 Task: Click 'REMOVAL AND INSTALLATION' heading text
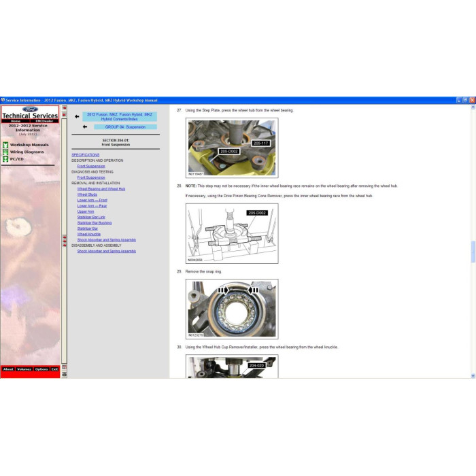(96, 183)
